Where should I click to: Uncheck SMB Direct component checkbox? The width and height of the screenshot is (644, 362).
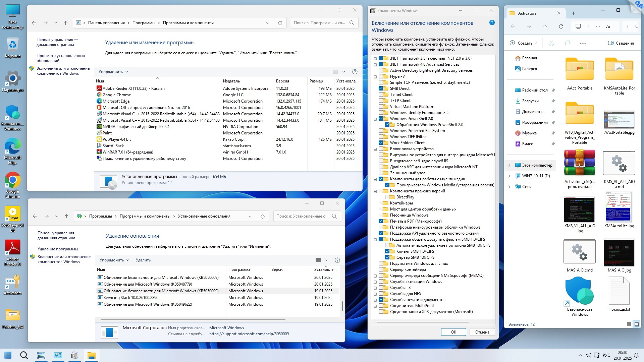pyautogui.click(x=381, y=88)
